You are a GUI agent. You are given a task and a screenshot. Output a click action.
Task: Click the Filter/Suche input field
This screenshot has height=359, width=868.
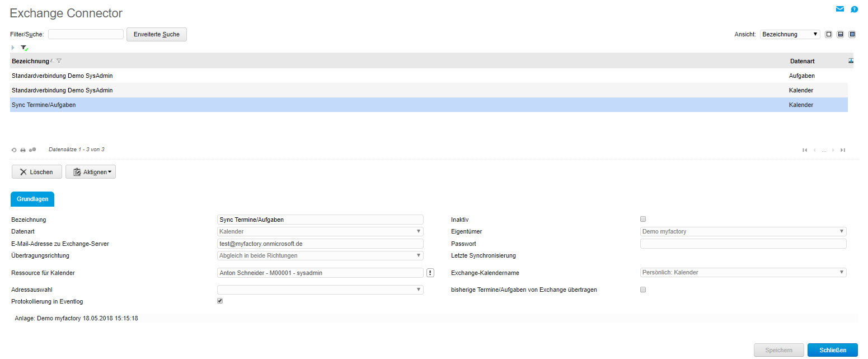click(x=86, y=34)
